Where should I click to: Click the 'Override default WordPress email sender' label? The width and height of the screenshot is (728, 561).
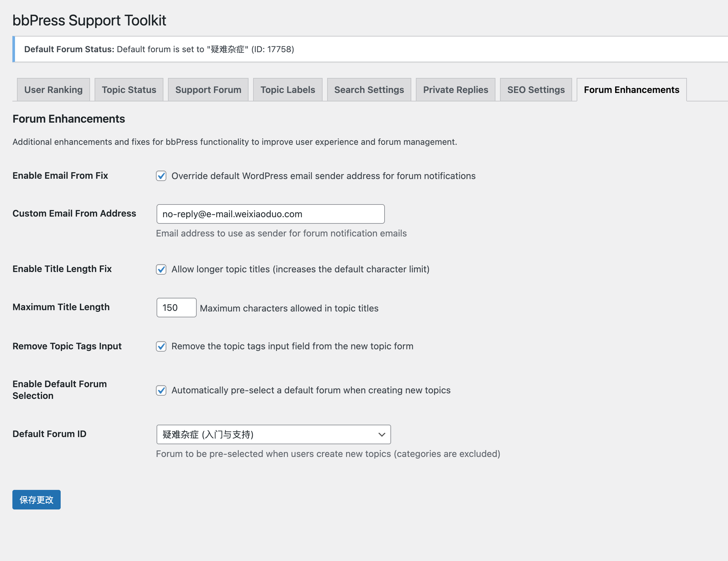click(x=323, y=176)
